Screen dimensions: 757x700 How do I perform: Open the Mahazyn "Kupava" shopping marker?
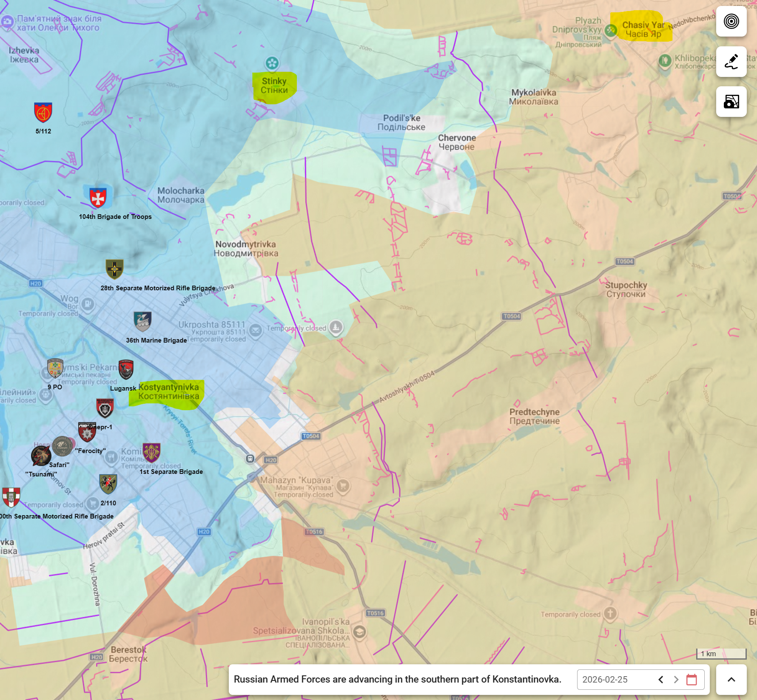(x=343, y=486)
